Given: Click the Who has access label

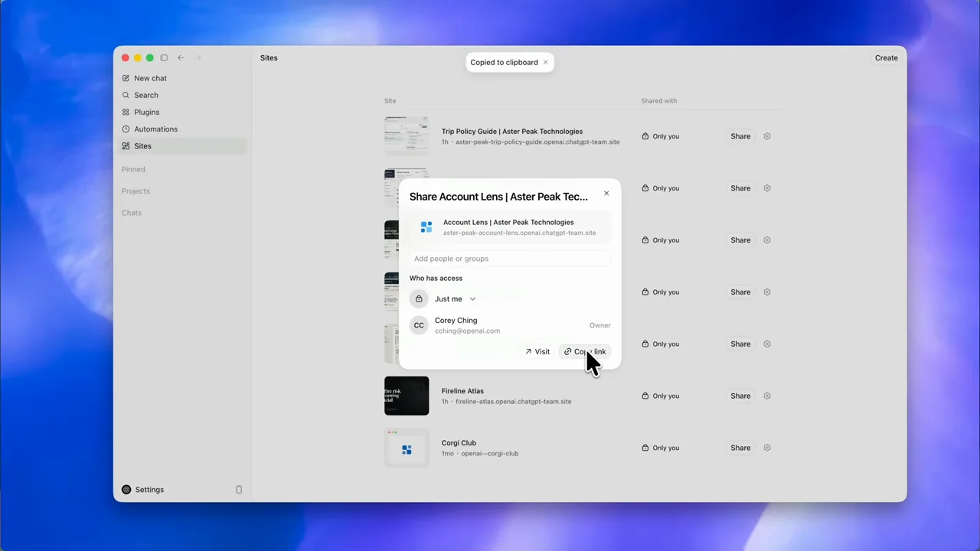Looking at the screenshot, I should click(436, 279).
